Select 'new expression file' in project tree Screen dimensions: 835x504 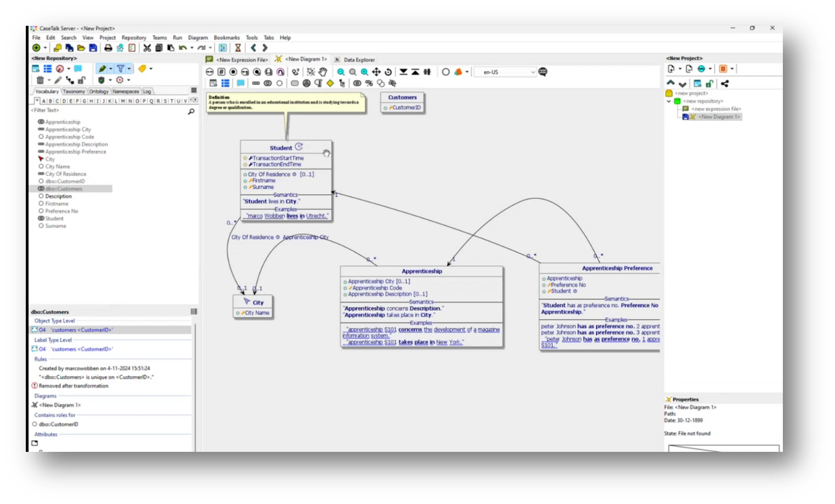716,109
